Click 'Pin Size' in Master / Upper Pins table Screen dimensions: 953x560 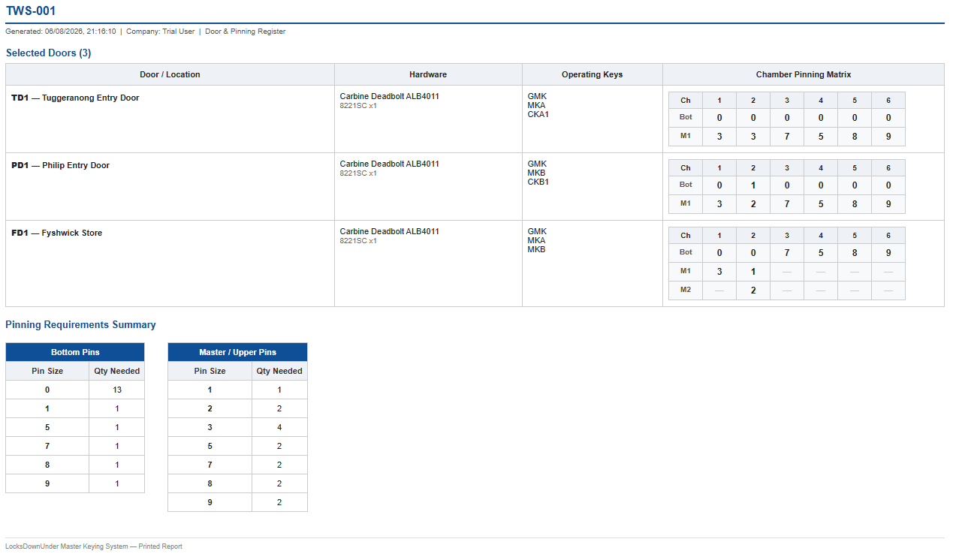click(210, 371)
